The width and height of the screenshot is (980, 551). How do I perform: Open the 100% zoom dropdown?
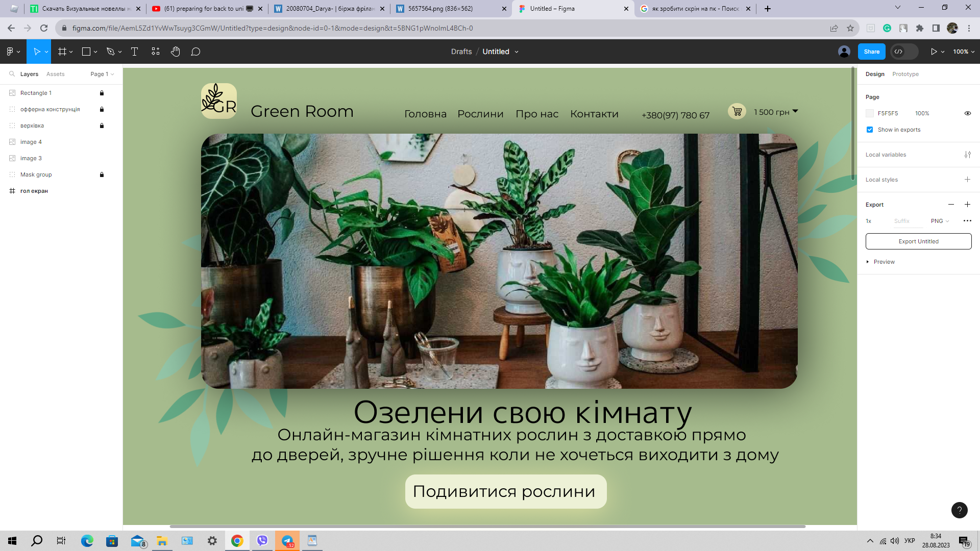tap(964, 52)
